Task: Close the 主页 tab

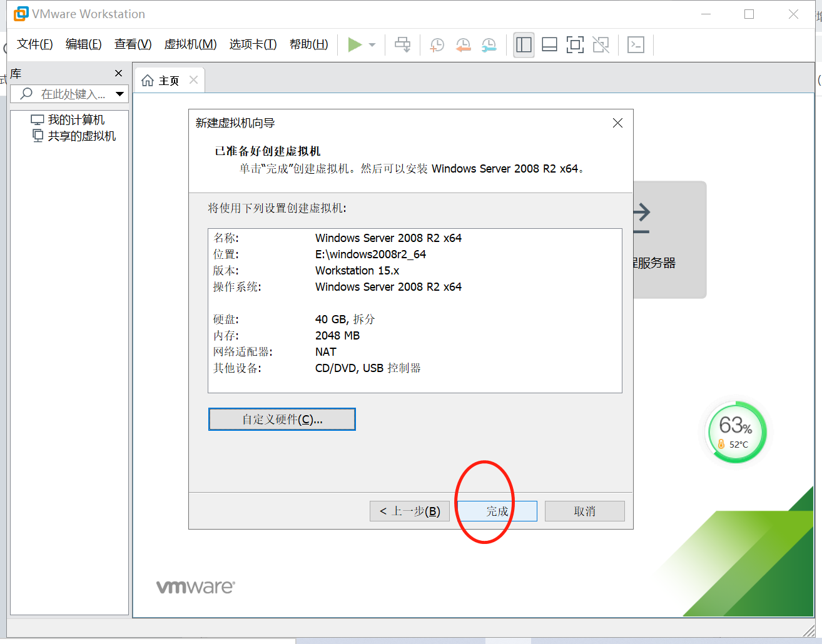Action: [x=193, y=80]
